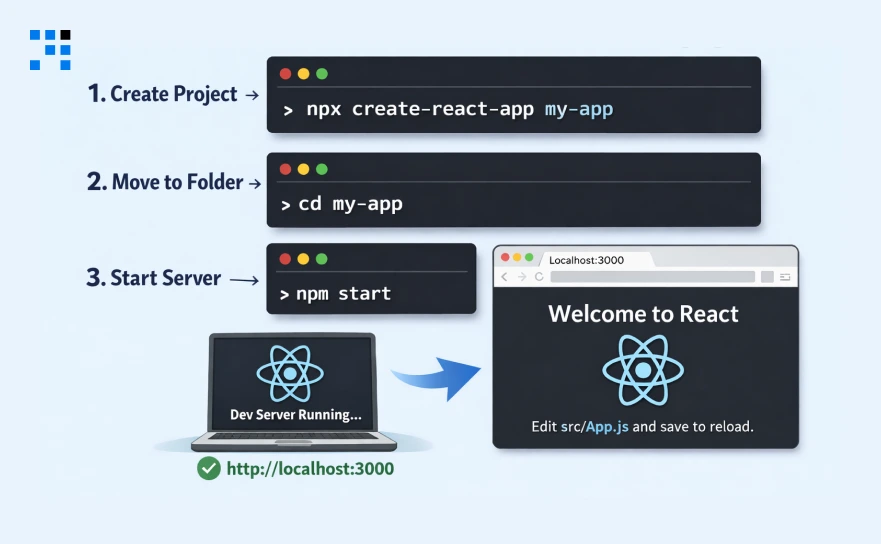Click the blue pixel-squares logo
The width and height of the screenshot is (881, 544).
click(50, 50)
